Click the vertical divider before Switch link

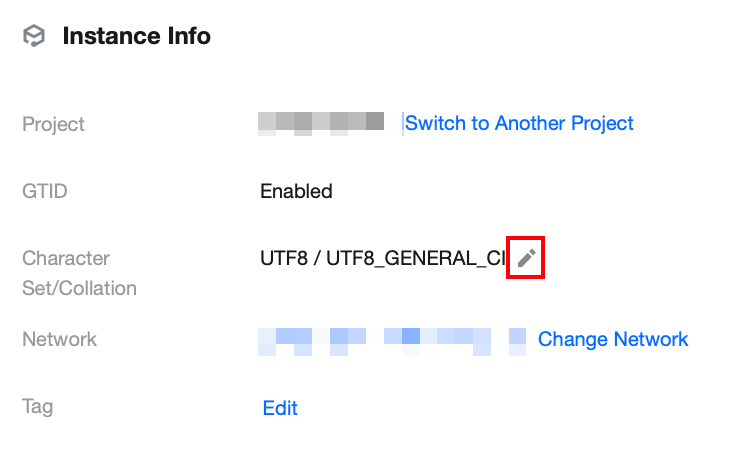[x=402, y=123]
